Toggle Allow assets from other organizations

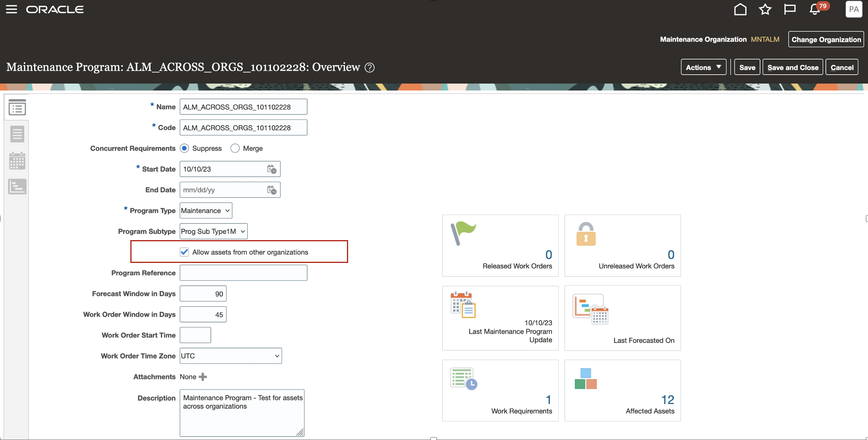pyautogui.click(x=184, y=252)
